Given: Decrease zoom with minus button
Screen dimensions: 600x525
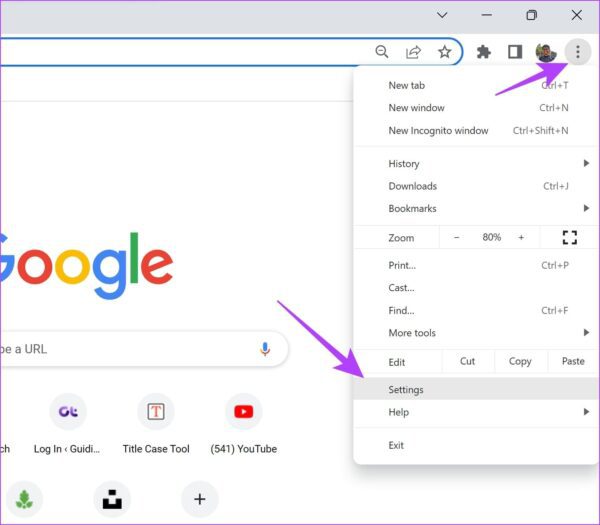Looking at the screenshot, I should pos(457,237).
